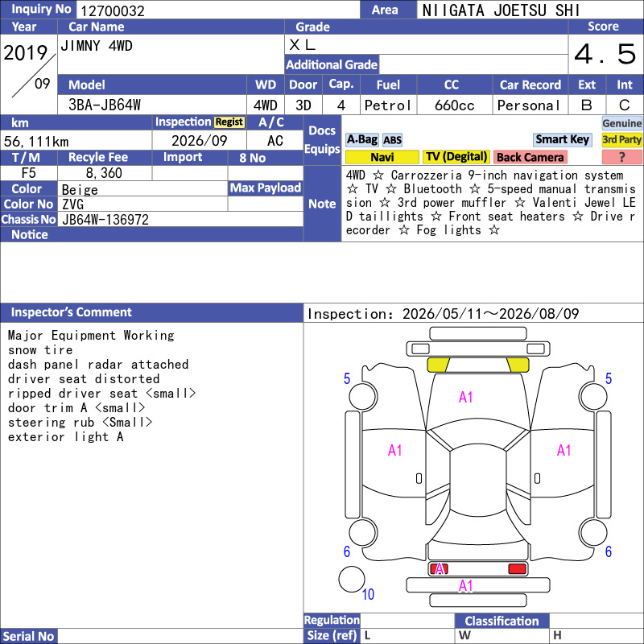The width and height of the screenshot is (644, 644).
Task: Click the spare tire circle marked 10
Action: click(352, 579)
